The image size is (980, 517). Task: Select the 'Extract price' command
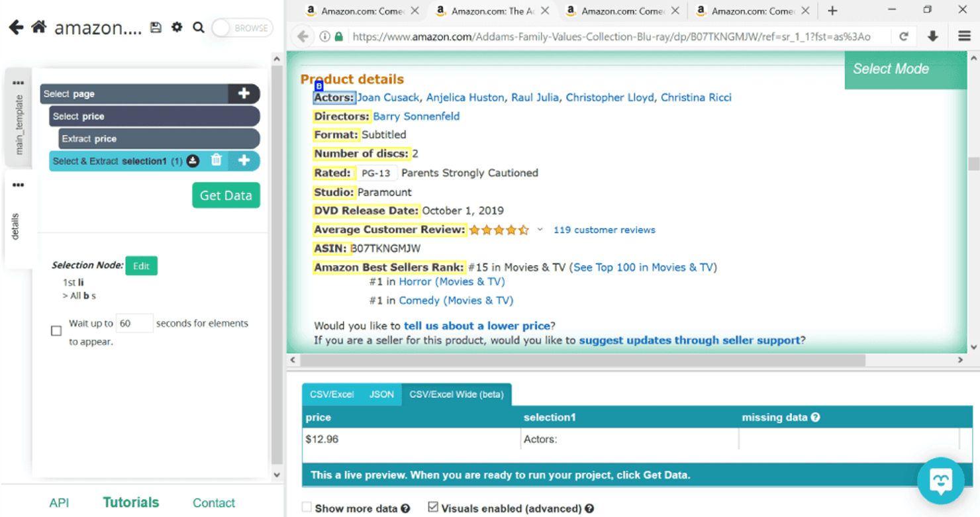(159, 139)
